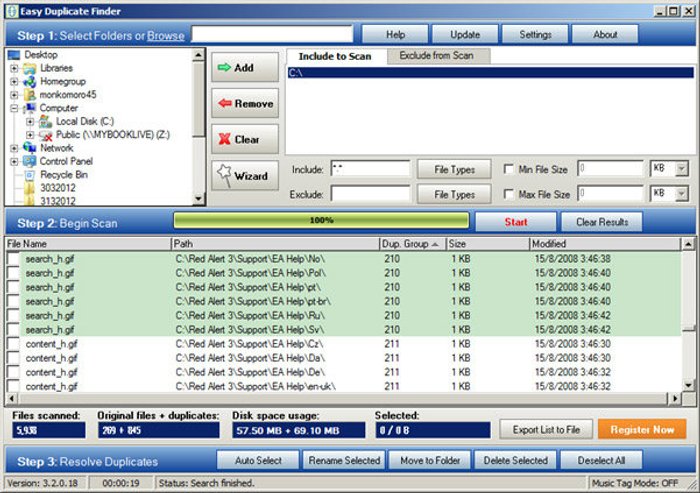Expand the Public (Z:) drive node
Viewport: 700px width, 493px height.
pos(30,135)
